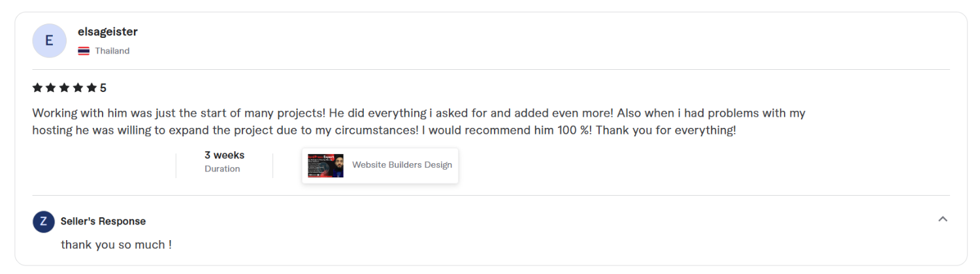Click the Thailand flag icon
The width and height of the screenshot is (980, 274).
pos(84,51)
